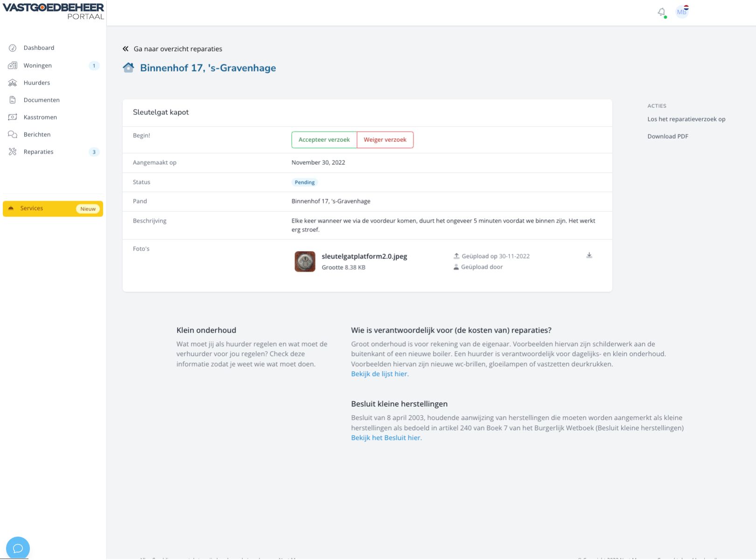Select Kasstromen in the navigation
Image resolution: width=756 pixels, height=560 pixels.
point(40,117)
